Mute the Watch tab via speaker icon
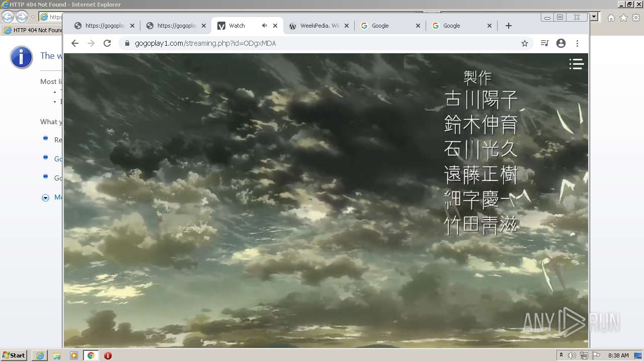Screen dimensions: 644x362 tap(264, 26)
